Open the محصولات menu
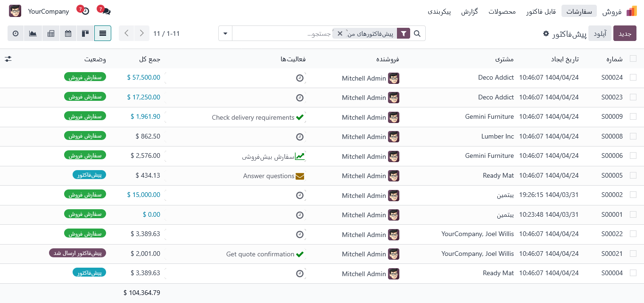This screenshot has width=644, height=303. click(502, 11)
